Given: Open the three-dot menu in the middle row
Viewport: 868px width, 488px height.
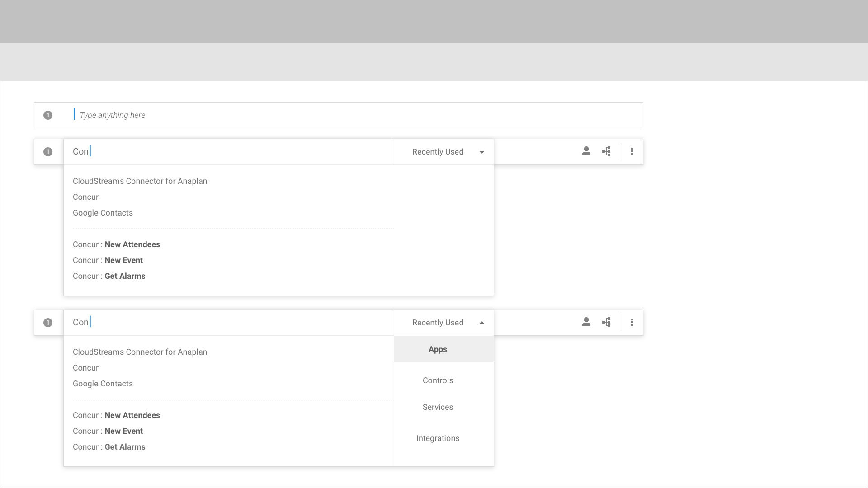Looking at the screenshot, I should pyautogui.click(x=632, y=151).
